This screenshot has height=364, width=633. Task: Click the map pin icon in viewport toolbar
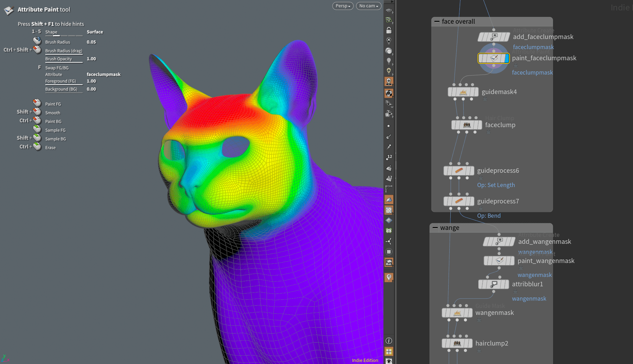[x=389, y=277]
